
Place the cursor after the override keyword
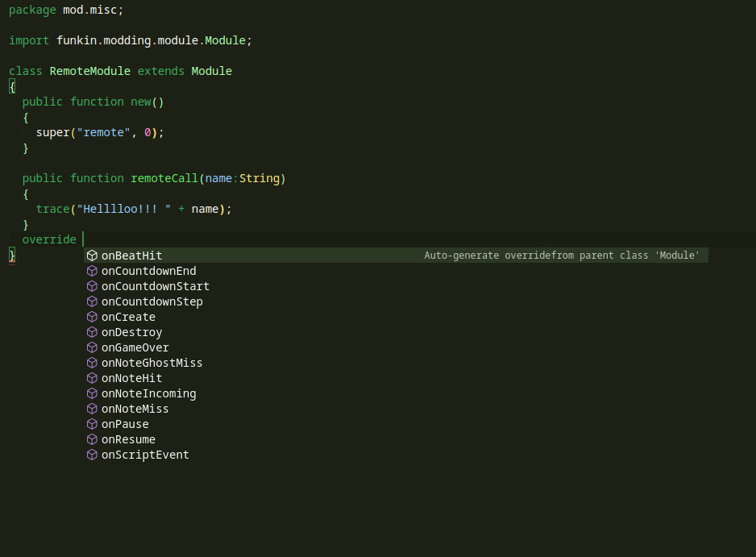[81, 239]
